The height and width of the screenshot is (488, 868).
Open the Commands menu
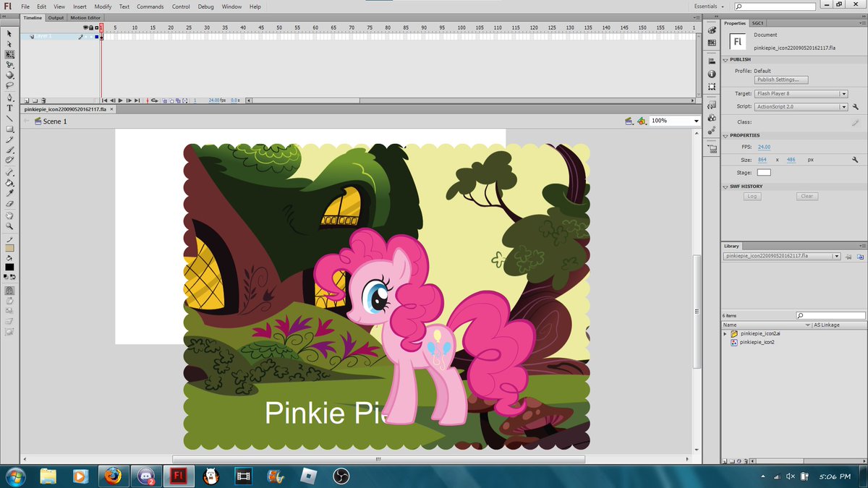tap(150, 7)
